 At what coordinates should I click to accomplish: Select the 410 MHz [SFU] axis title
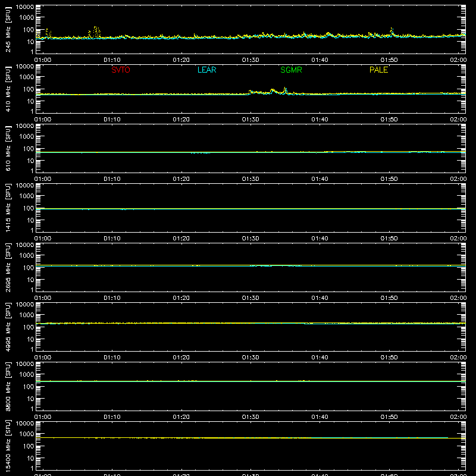click(x=8, y=89)
